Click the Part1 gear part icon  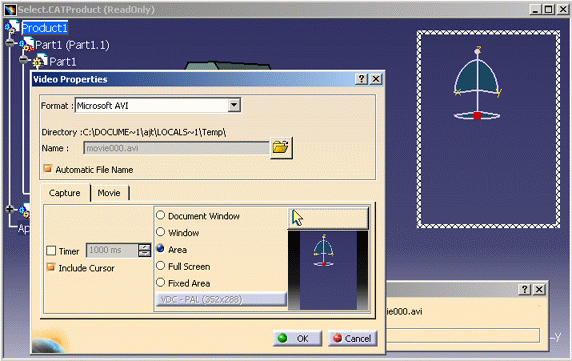40,61
